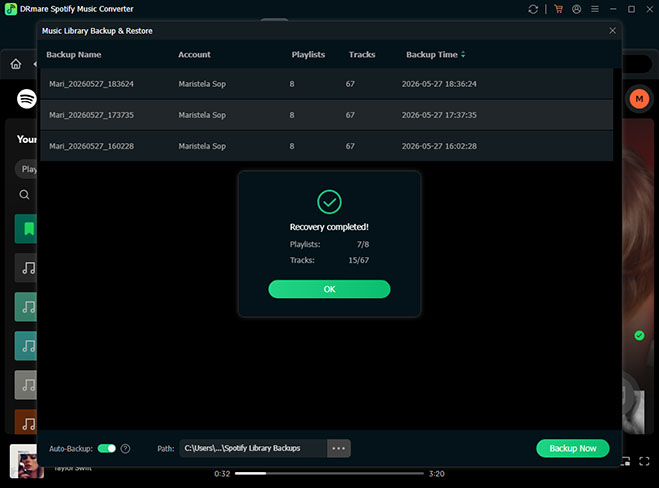Image resolution: width=659 pixels, height=488 pixels.
Task: Open the green bookmark playlist tile
Action: [x=26, y=229]
